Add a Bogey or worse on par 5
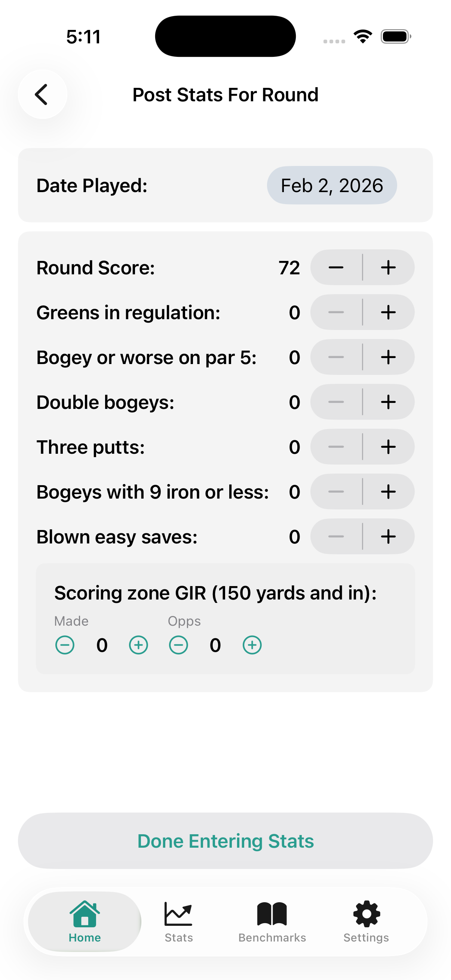 (388, 357)
